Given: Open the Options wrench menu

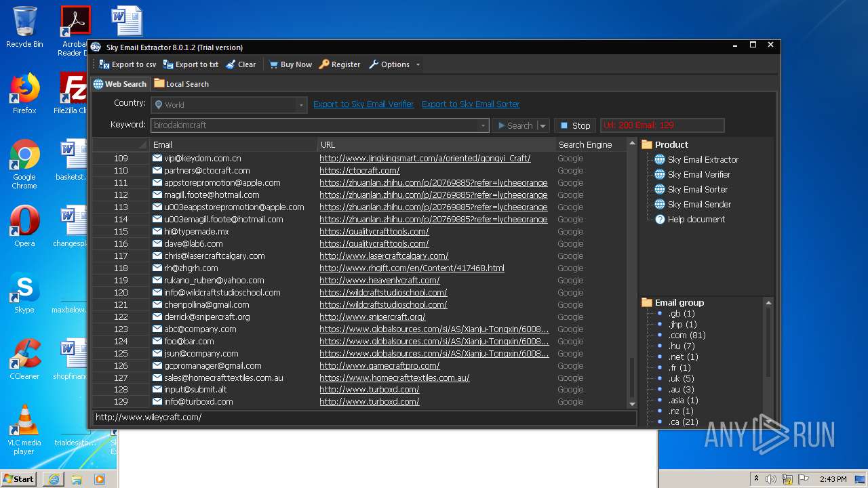Looking at the screenshot, I should 389,64.
